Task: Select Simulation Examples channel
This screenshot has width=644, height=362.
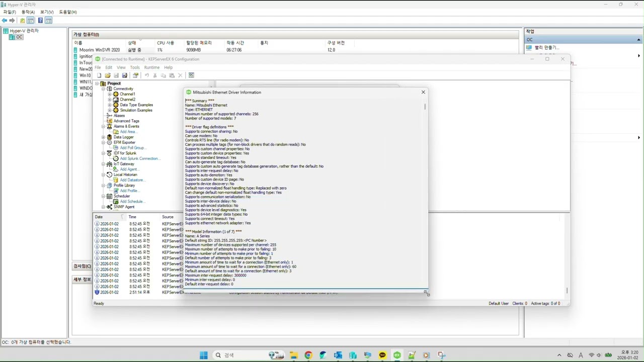Action: point(136,110)
